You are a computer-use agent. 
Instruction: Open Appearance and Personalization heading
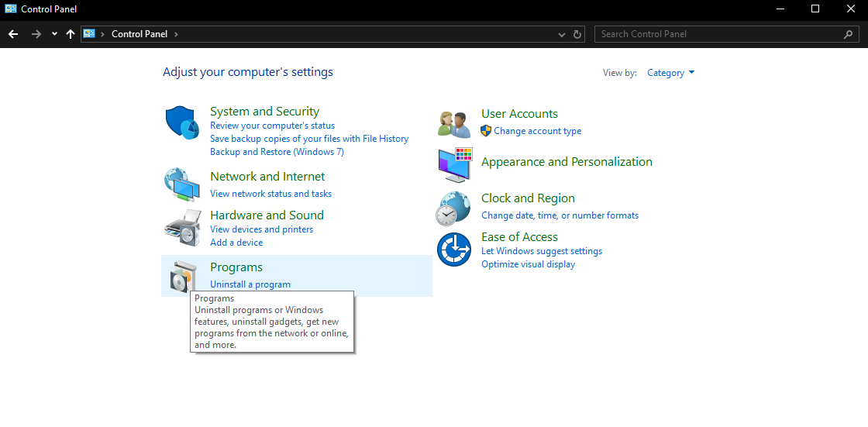pyautogui.click(x=567, y=162)
